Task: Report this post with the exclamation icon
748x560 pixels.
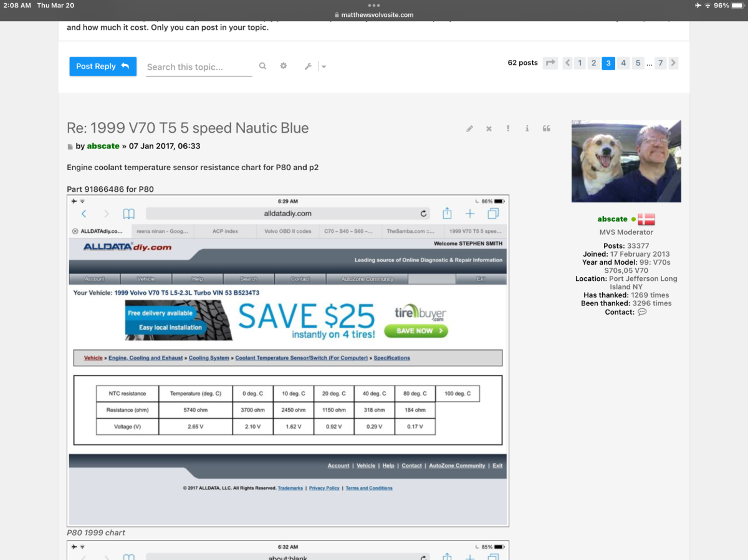Action: 508,129
